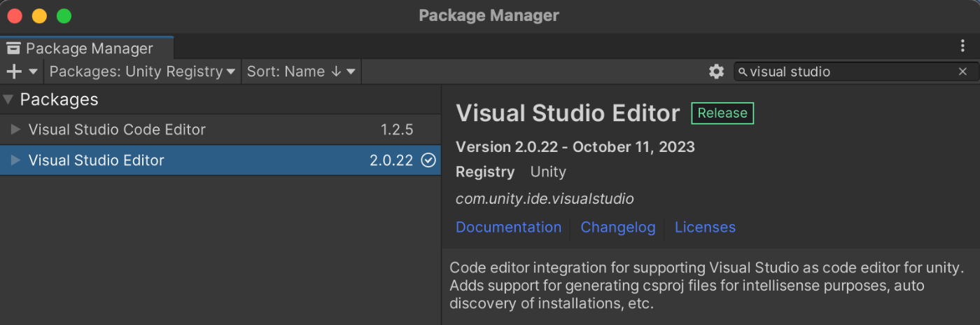This screenshot has width=980, height=325.
Task: Open the Sort: Name dropdown
Action: click(301, 71)
